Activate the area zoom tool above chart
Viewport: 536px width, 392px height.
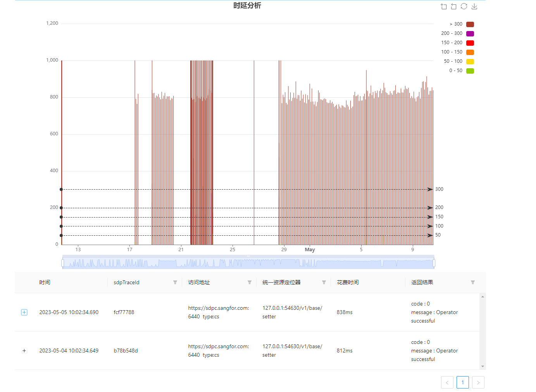(444, 7)
